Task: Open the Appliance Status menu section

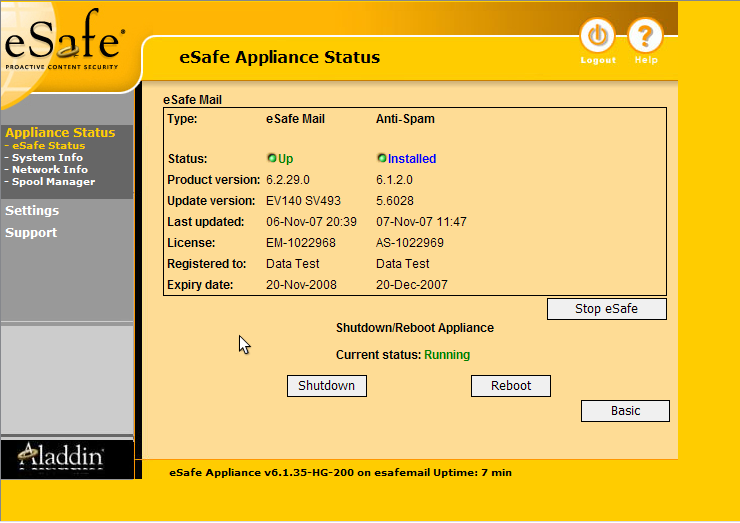Action: tap(60, 133)
